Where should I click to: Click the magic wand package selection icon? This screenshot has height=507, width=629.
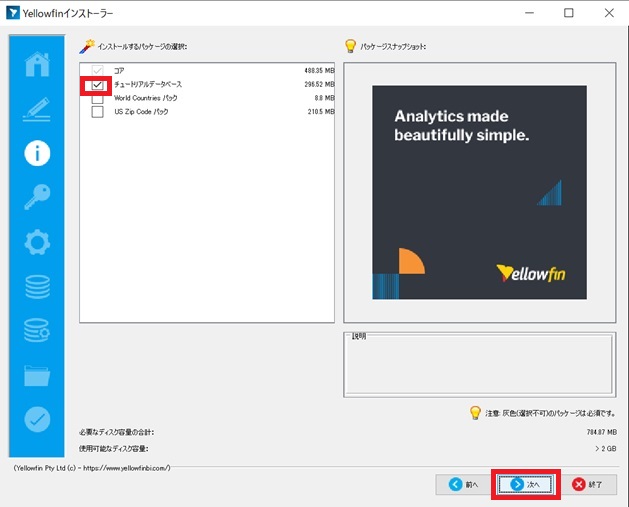87,47
